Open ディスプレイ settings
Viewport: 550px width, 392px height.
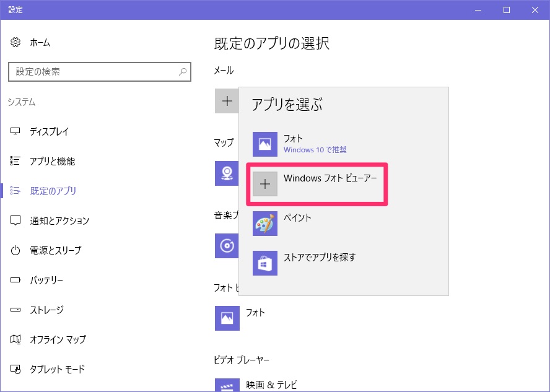tap(49, 131)
